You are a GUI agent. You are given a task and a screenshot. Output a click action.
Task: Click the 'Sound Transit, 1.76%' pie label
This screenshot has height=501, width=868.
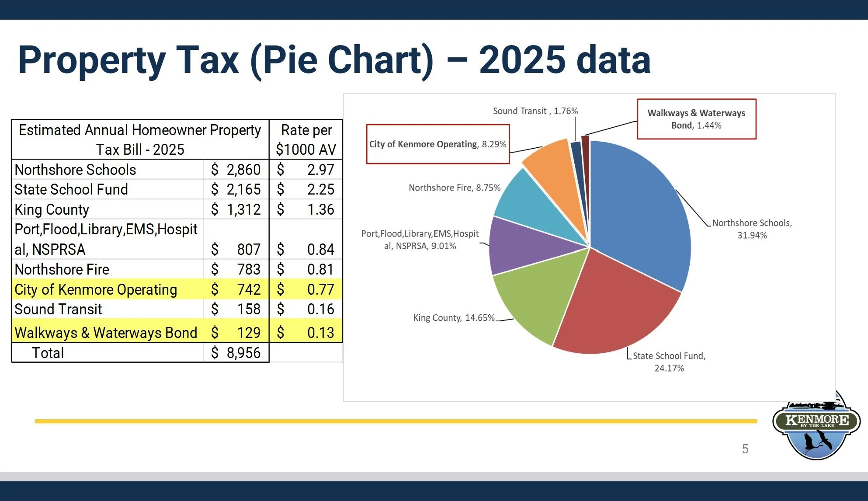535,111
